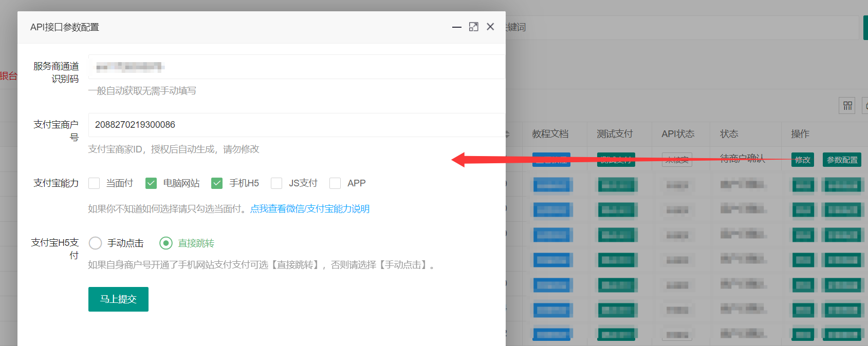The width and height of the screenshot is (868, 346).
Task: Uncheck the 电脑网站 checkbox
Action: coord(151,183)
